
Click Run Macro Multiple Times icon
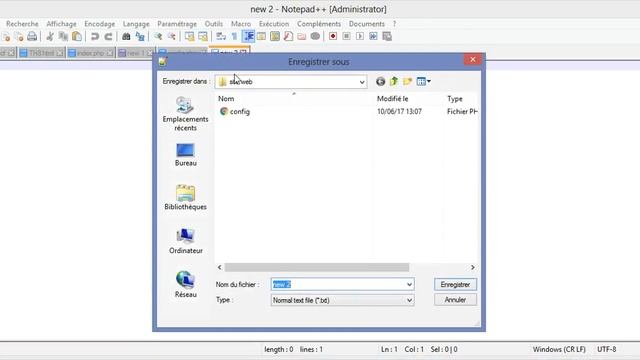[373, 37]
